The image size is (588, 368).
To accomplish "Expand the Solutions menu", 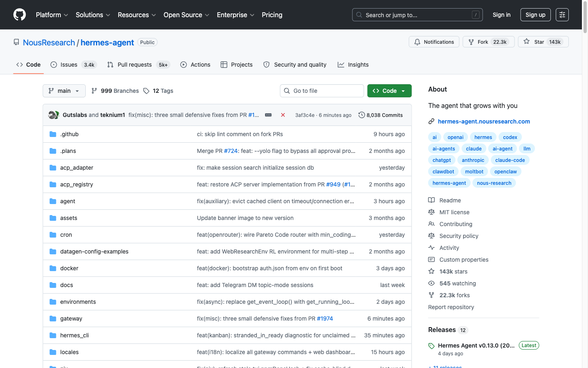I will (93, 15).
